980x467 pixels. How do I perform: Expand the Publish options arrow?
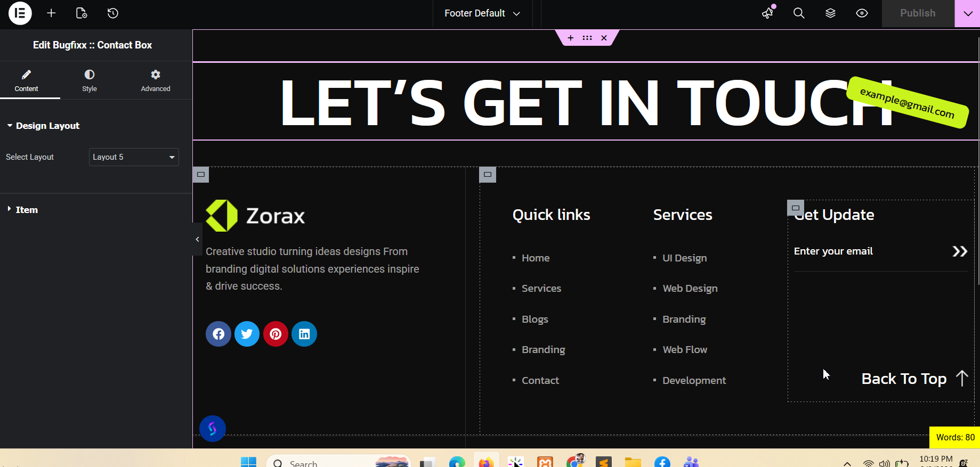968,13
